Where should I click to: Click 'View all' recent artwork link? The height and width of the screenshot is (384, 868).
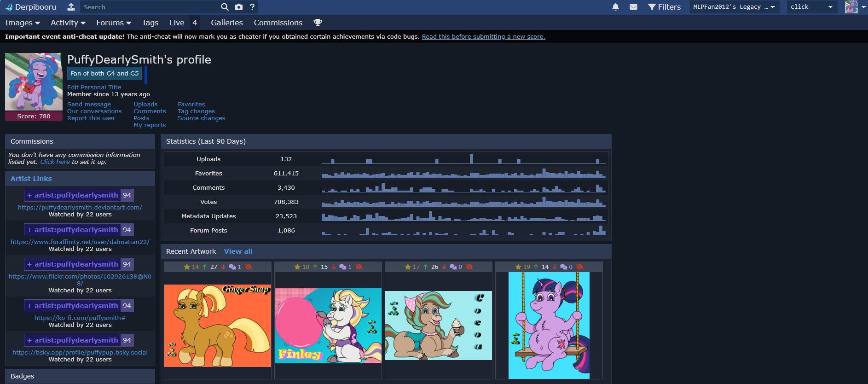238,251
